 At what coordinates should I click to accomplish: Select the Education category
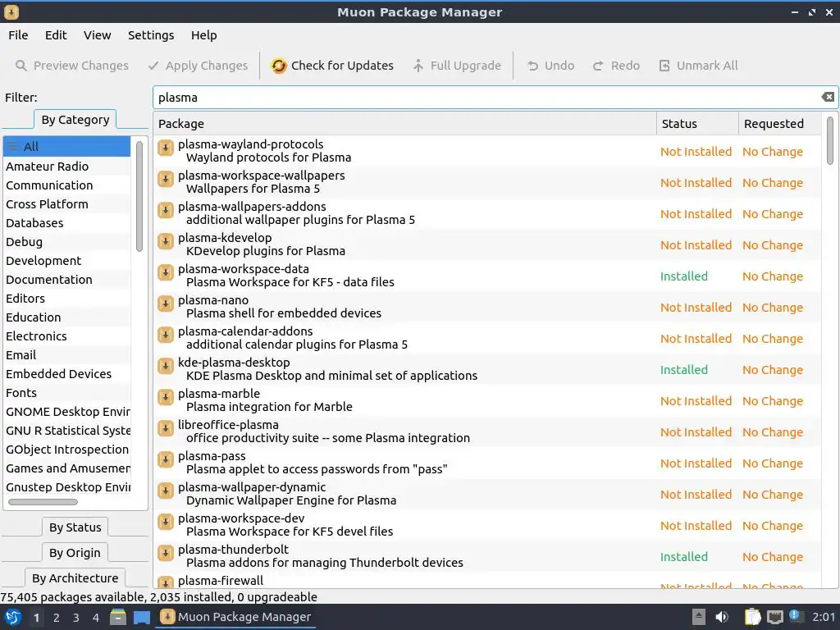[x=67, y=317]
